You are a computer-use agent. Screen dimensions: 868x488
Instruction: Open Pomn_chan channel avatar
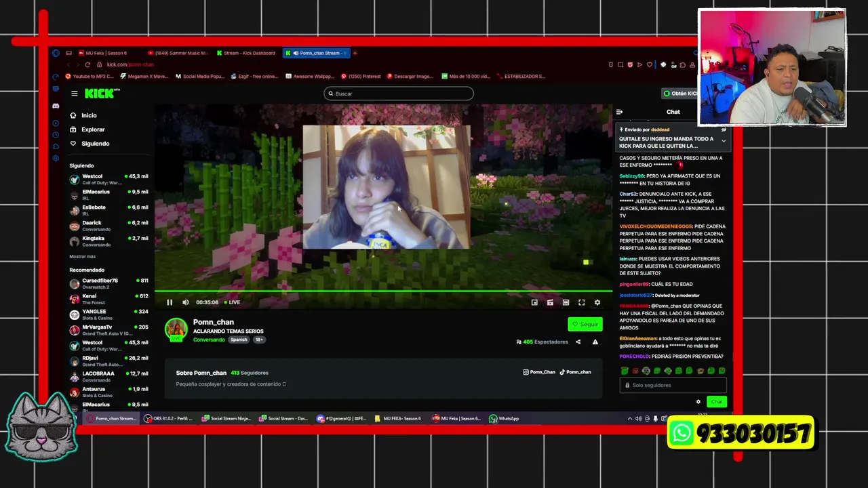click(x=176, y=329)
